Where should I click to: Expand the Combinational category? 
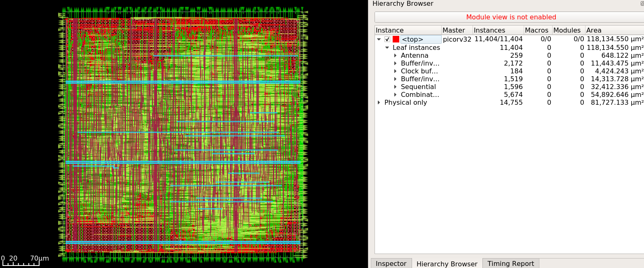tap(396, 94)
